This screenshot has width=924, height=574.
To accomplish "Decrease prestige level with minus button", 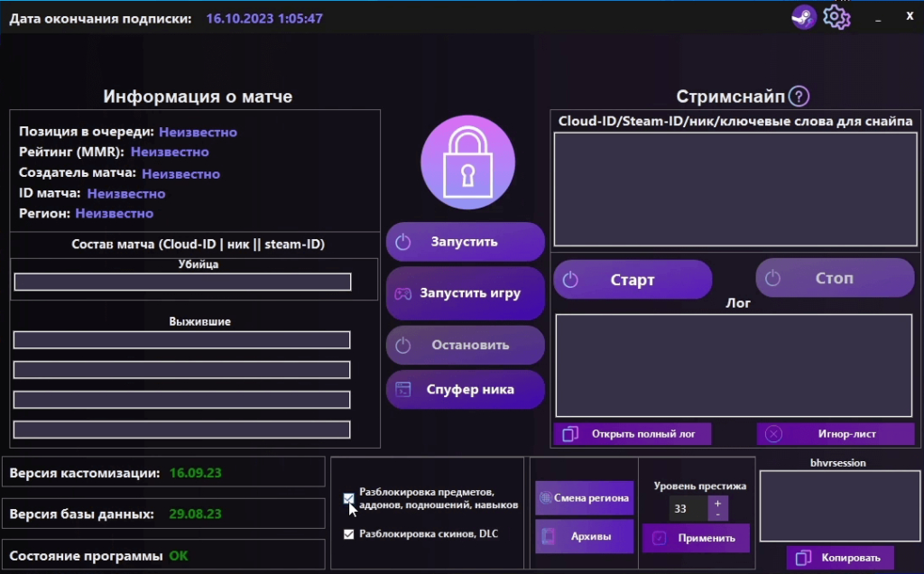I will click(x=717, y=514).
